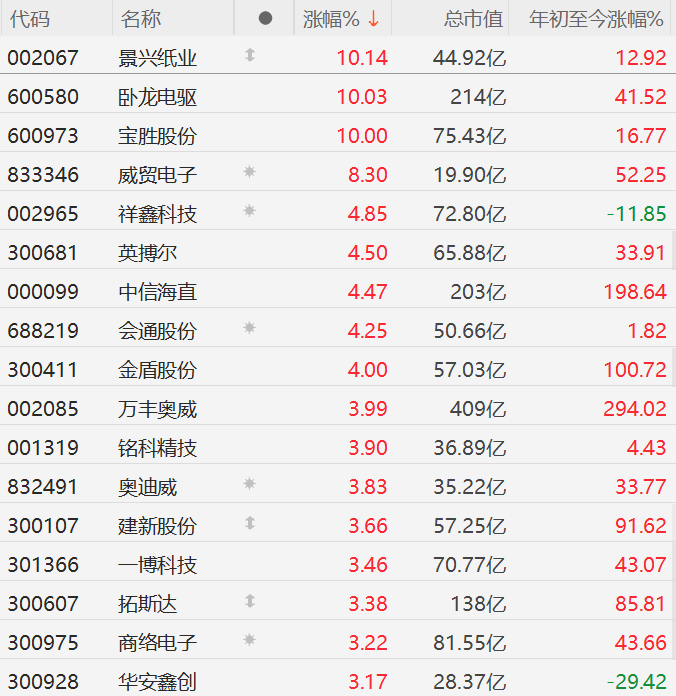
Task: Click 华安鑫创 year-to-date value -29.42
Action: pyautogui.click(x=637, y=682)
